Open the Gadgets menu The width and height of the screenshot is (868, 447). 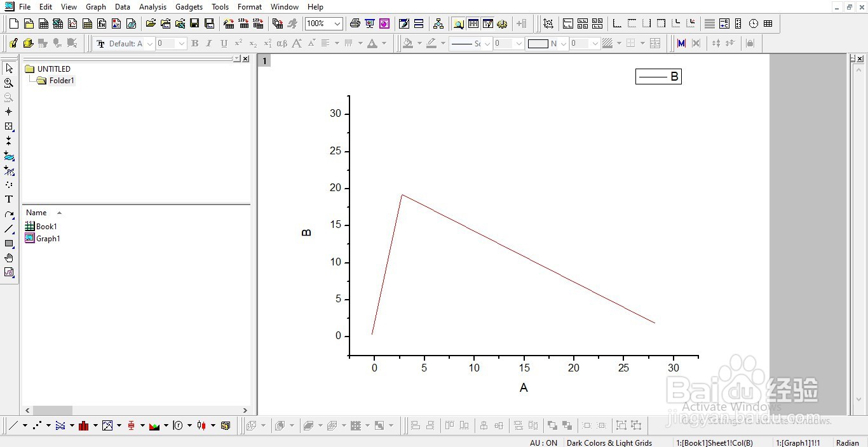point(189,7)
